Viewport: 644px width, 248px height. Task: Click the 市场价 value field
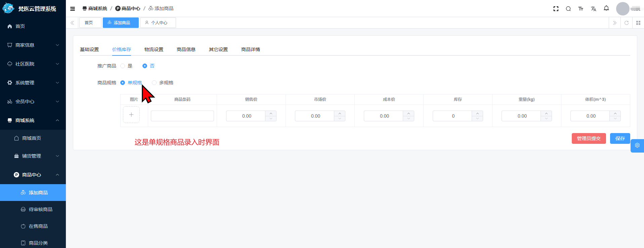[315, 116]
